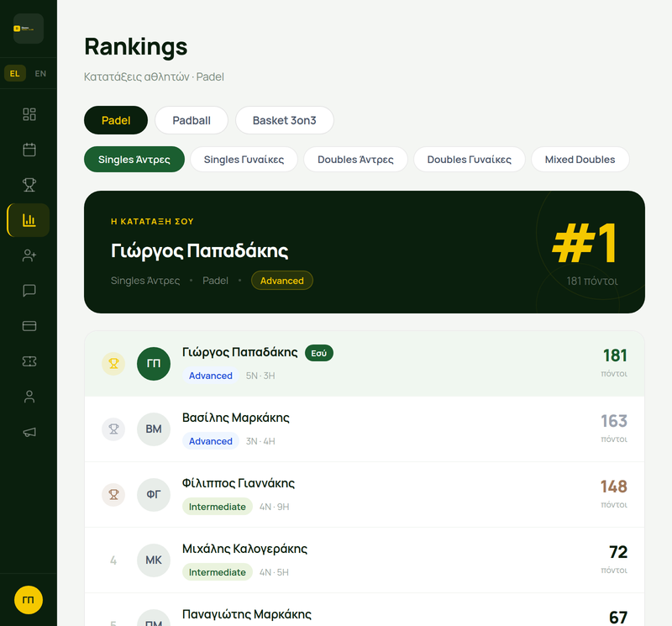Switch language to EN
Viewport: 672px width, 626px height.
40,73
